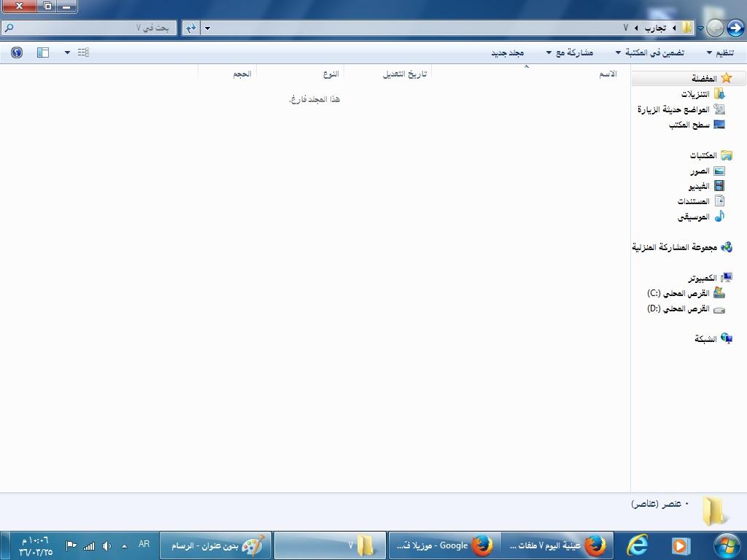Click the Action Center flag icon
The image size is (747, 560).
click(x=71, y=545)
